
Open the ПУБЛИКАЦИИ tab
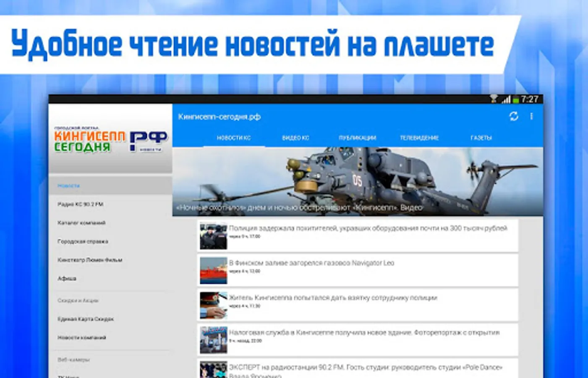357,138
